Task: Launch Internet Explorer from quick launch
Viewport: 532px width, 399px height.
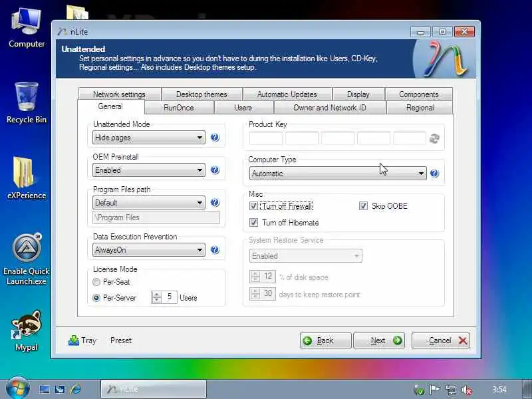Action: click(76, 389)
